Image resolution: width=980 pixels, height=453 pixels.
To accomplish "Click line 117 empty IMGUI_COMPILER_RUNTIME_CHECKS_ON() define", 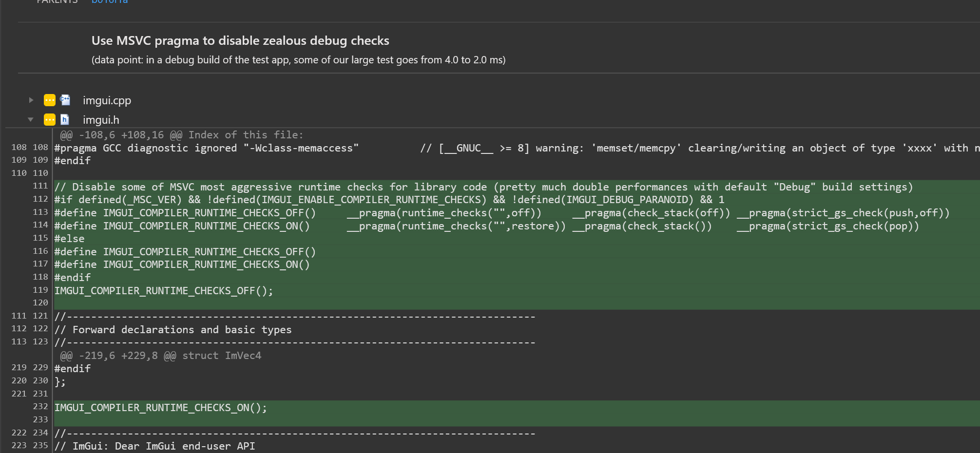I will 182,264.
